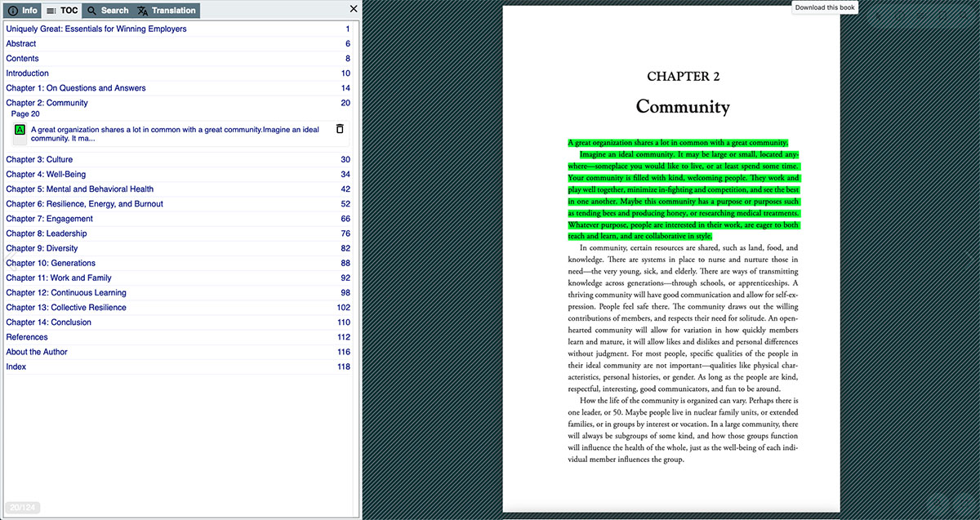Close the sidebar panel with the X
This screenshot has width=980, height=520.
coord(353,9)
